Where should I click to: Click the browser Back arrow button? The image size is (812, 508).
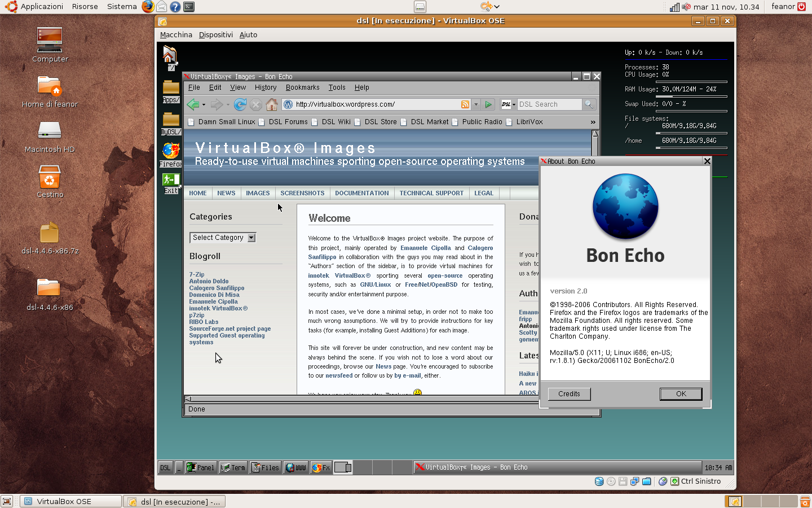point(193,104)
